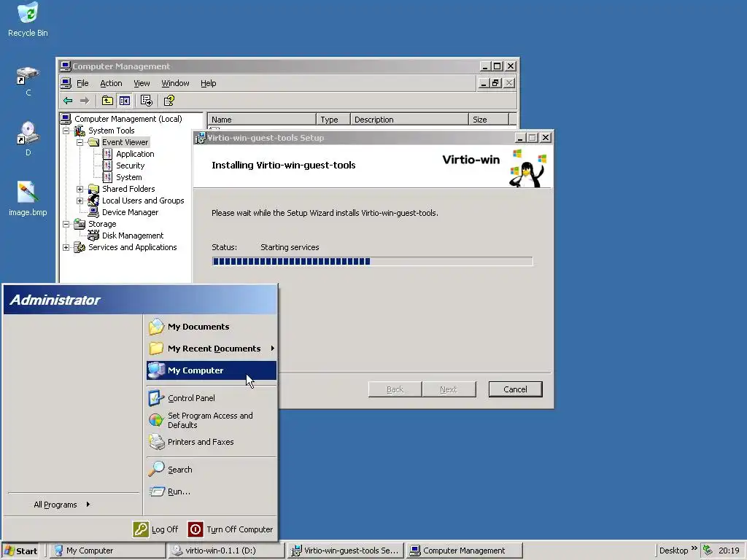Click My Documents icon in Start menu
747x560 pixels.
[156, 327]
